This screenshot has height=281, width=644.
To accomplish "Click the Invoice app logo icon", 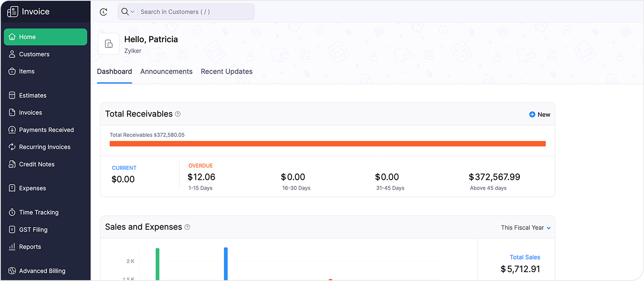I will tap(13, 11).
